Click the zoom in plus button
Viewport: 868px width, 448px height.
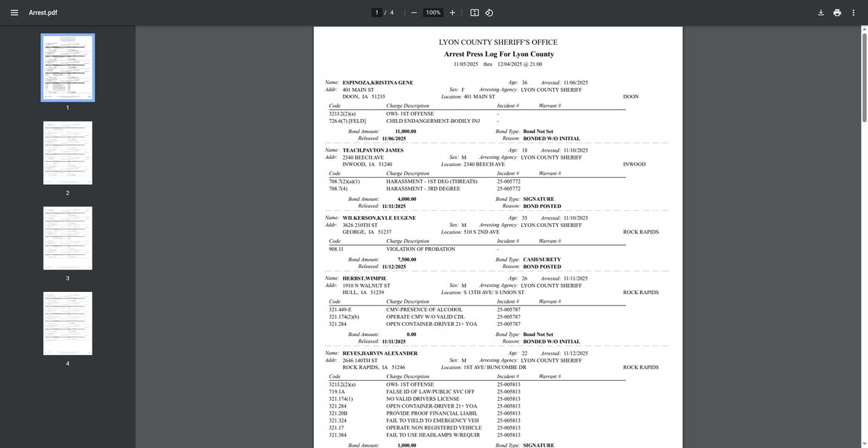453,13
